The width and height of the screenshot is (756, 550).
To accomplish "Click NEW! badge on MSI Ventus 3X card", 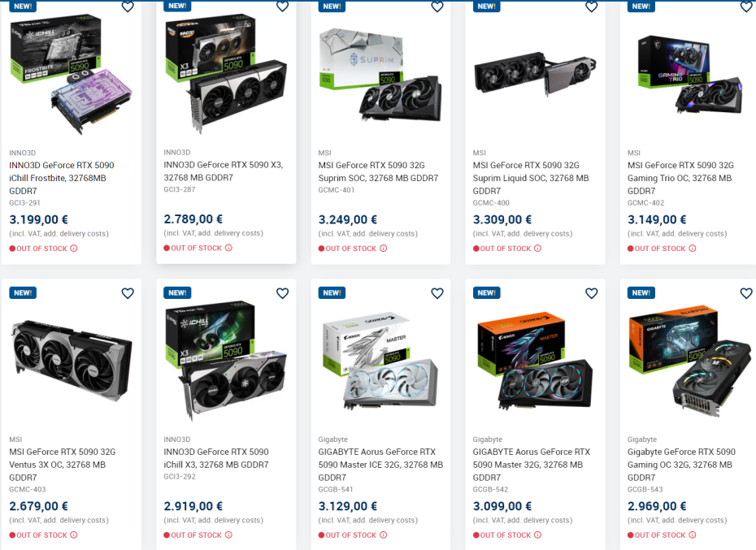I will pos(23,292).
